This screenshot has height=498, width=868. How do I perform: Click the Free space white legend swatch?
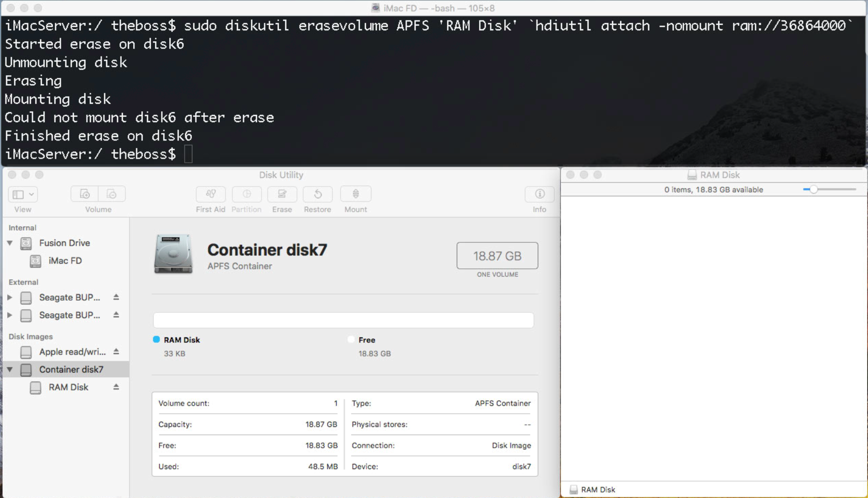coord(351,339)
